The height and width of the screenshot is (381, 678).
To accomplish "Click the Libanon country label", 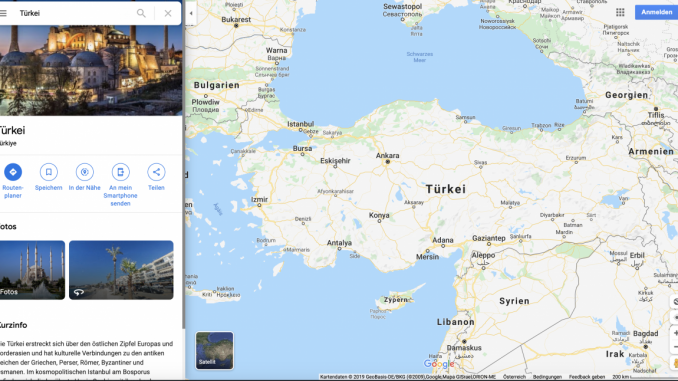I will [x=456, y=322].
